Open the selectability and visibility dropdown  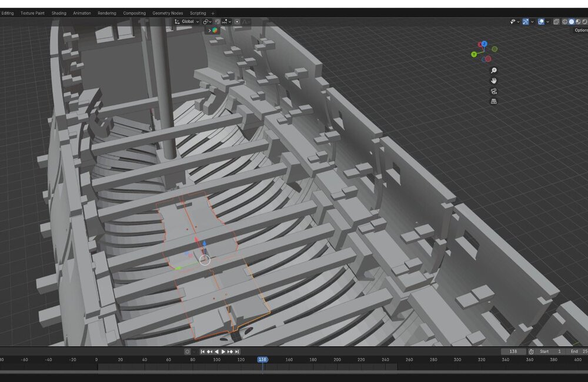(x=514, y=22)
